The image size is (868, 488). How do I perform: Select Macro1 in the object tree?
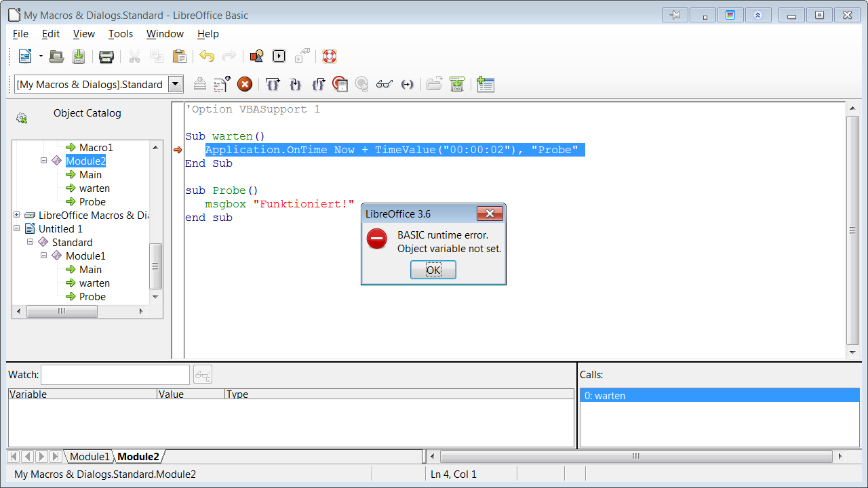pos(96,147)
